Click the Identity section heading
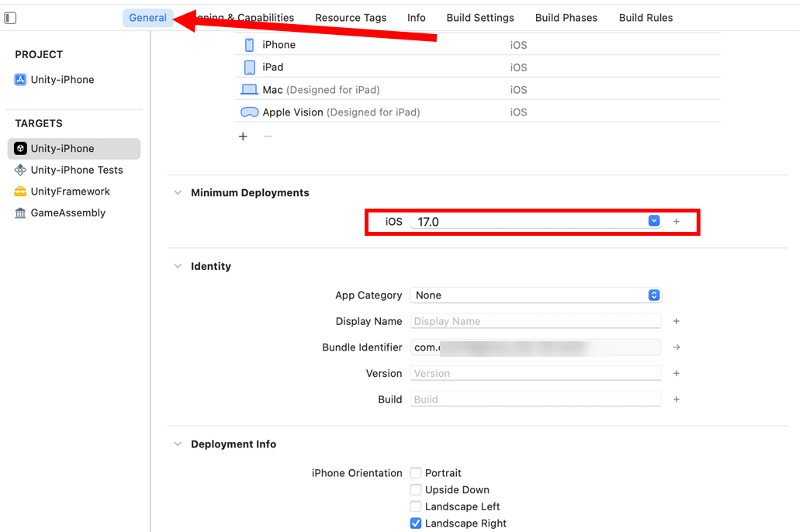Image resolution: width=799 pixels, height=532 pixels. coord(211,266)
